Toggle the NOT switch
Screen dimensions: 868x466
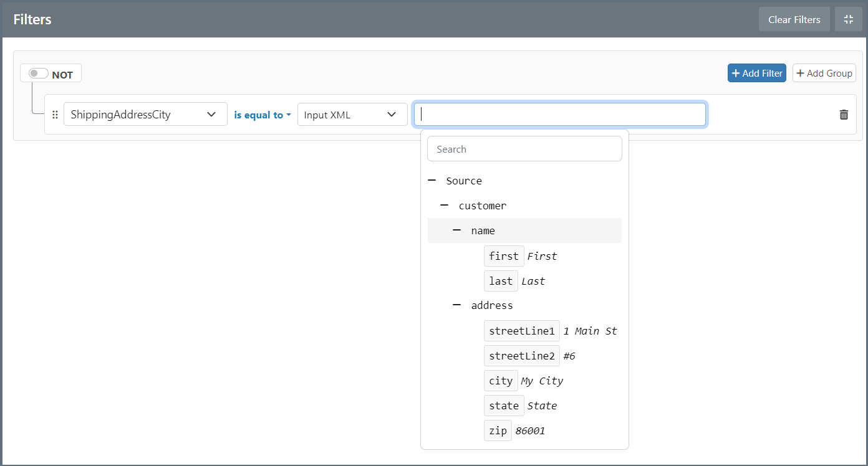(x=39, y=74)
